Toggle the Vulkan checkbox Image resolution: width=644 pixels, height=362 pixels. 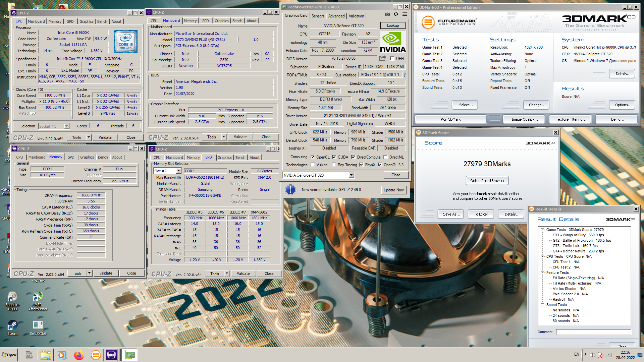click(x=313, y=165)
